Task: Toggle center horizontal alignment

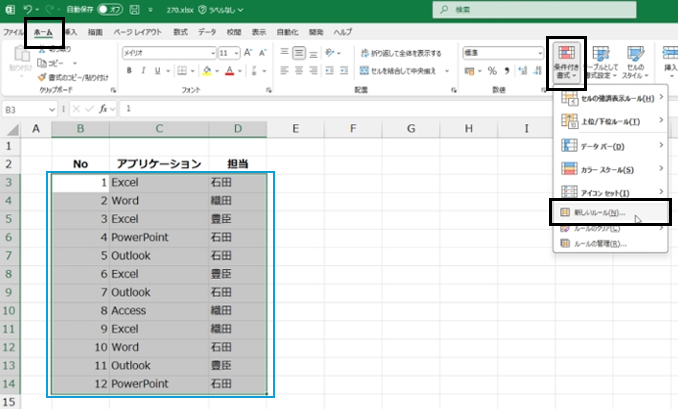Action: click(299, 71)
